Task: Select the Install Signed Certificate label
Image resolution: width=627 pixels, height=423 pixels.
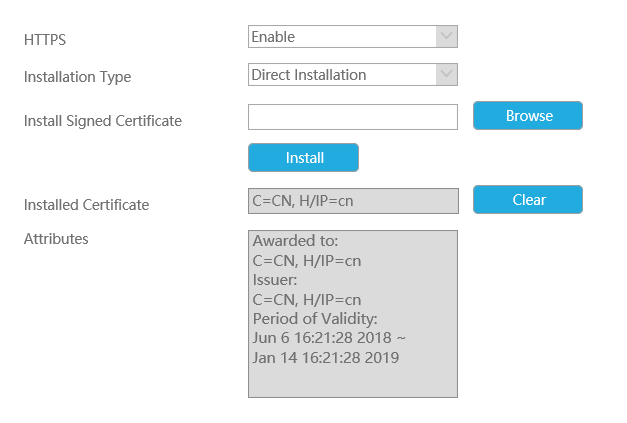Action: [103, 121]
